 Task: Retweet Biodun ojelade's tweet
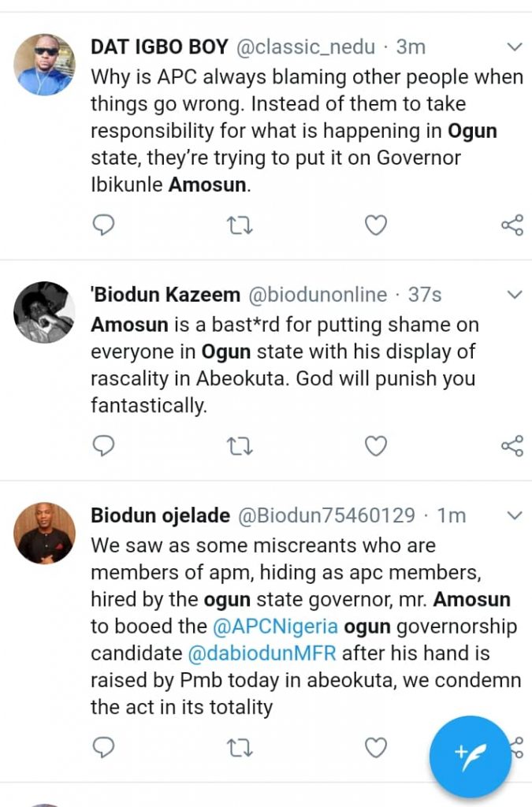coord(240,746)
